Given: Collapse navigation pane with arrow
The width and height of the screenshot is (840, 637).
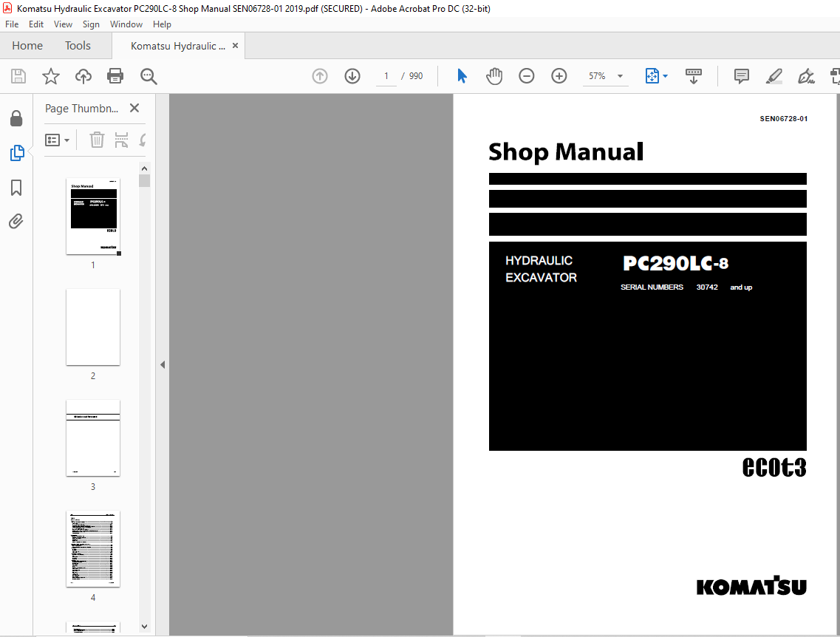Looking at the screenshot, I should click(163, 365).
